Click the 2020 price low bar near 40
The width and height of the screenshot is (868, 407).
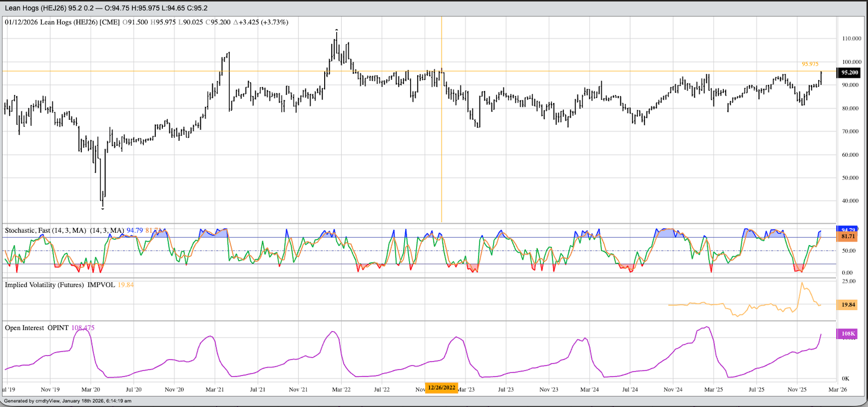point(103,201)
